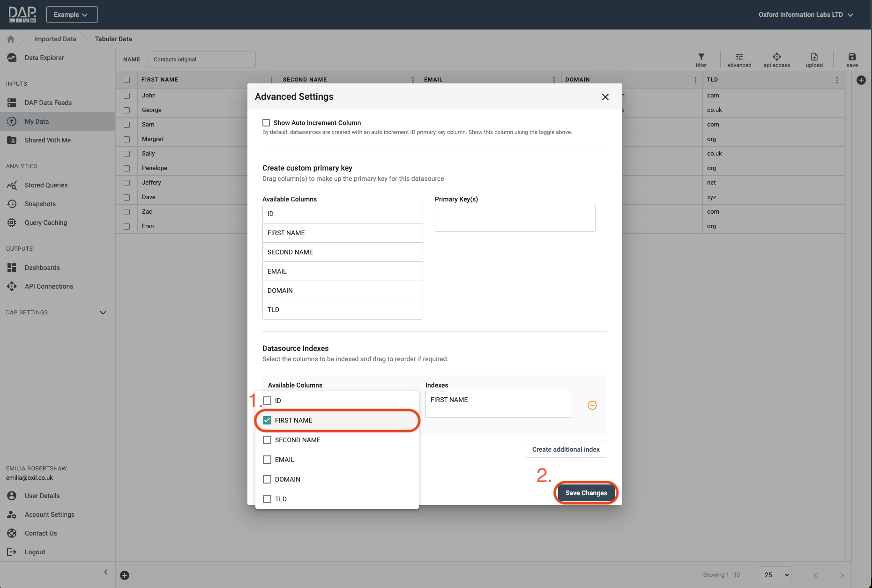Screen dimensions: 872x588
Task: Uncheck FIRST NAME in index columns
Action: [x=267, y=420]
